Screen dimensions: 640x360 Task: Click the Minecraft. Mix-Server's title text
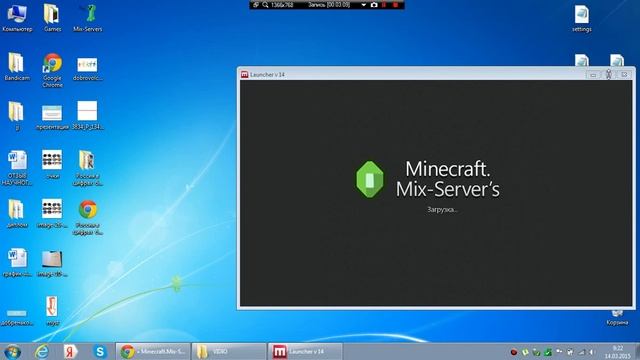[448, 179]
